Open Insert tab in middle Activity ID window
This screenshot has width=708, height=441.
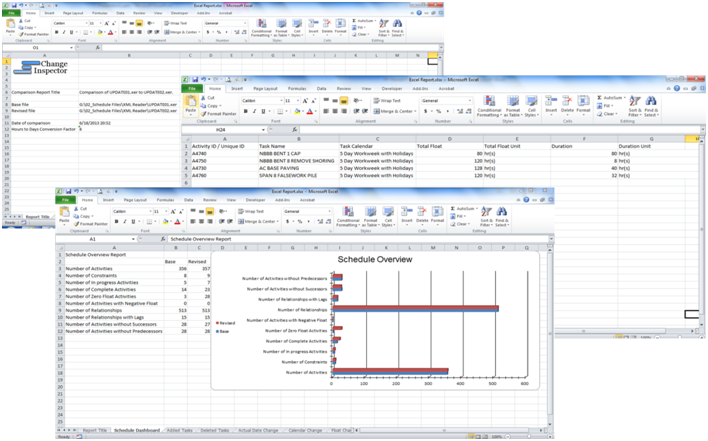(237, 88)
